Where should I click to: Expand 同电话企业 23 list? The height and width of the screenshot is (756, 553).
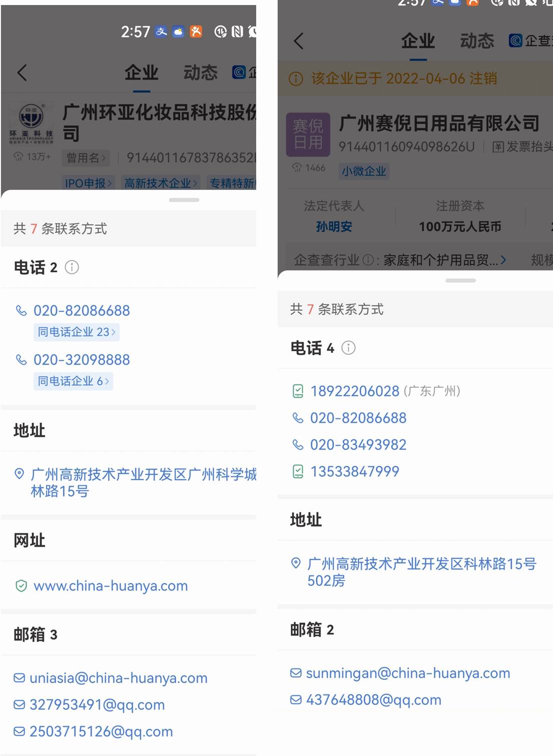(x=77, y=332)
